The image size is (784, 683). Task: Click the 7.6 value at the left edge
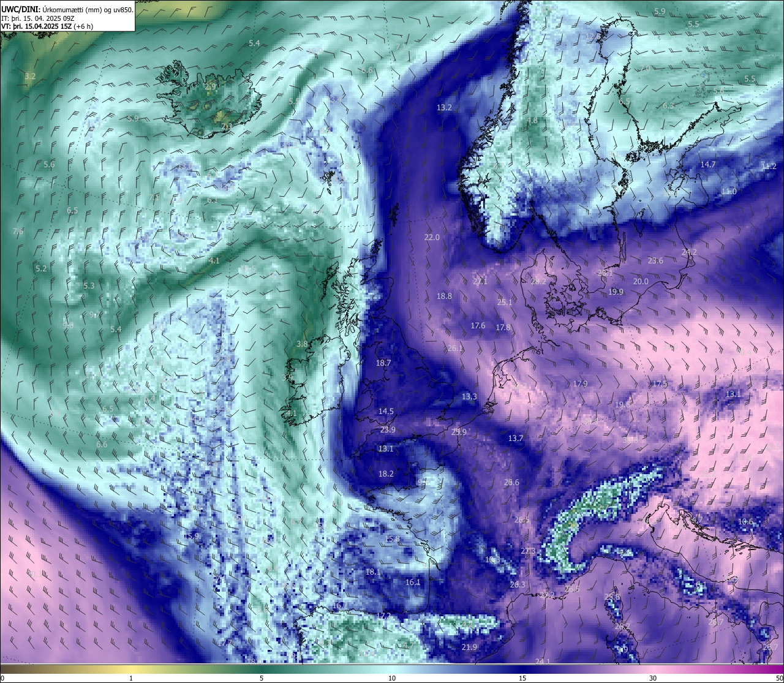pyautogui.click(x=18, y=231)
